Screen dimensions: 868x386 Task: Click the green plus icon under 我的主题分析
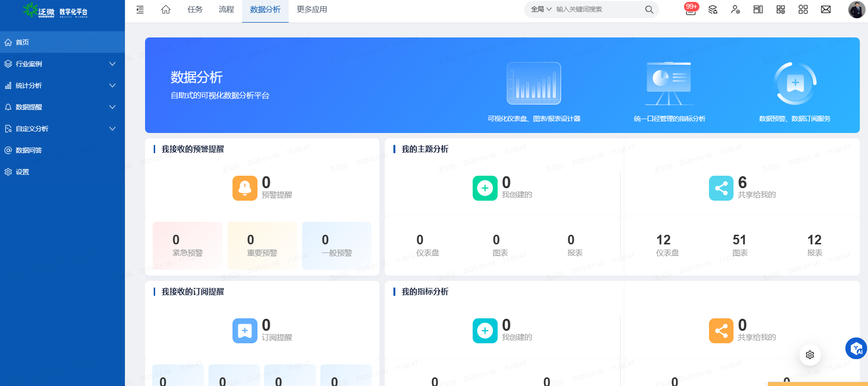485,188
